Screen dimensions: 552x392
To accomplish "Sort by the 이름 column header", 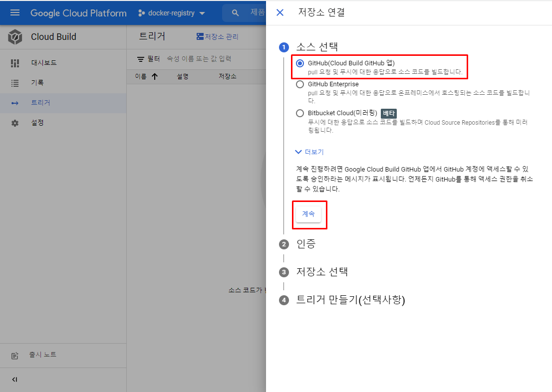I will pyautogui.click(x=141, y=76).
